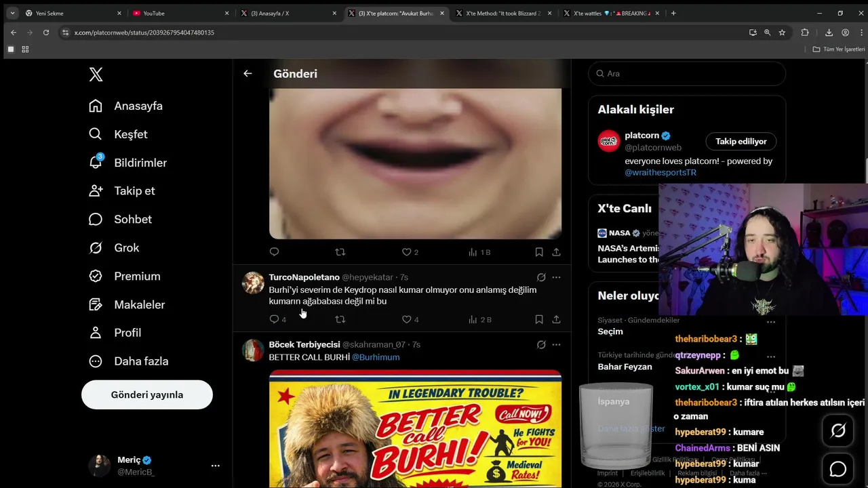
Task: Open browser downloads icon
Action: click(829, 33)
